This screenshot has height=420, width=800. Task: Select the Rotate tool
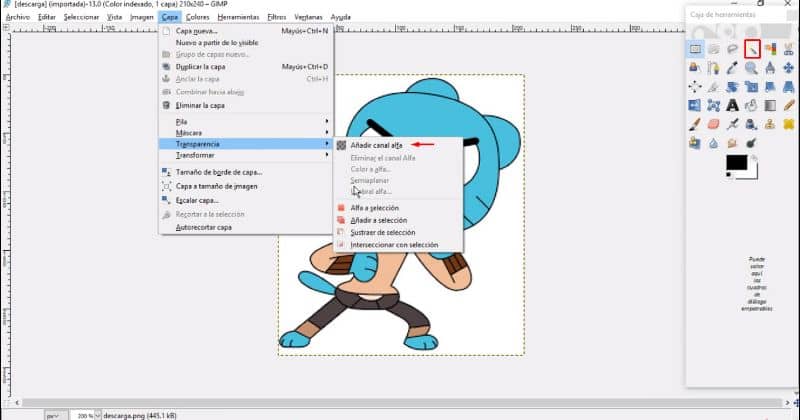point(733,86)
